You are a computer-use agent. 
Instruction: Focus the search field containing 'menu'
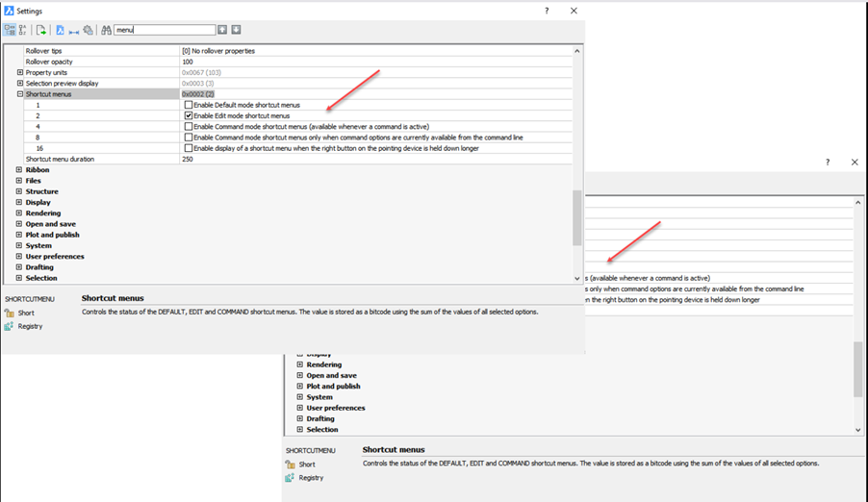pyautogui.click(x=165, y=30)
